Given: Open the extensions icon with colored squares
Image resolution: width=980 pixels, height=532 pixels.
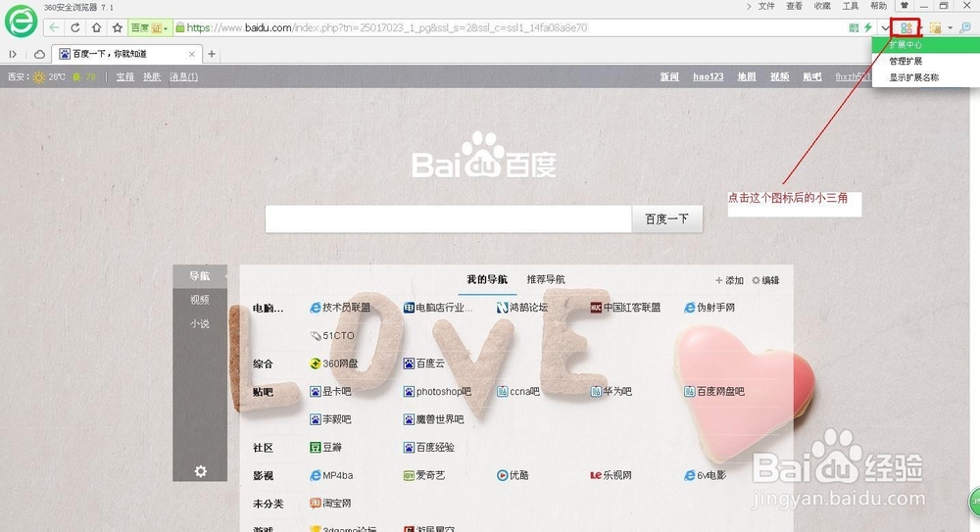Looking at the screenshot, I should [x=906, y=27].
